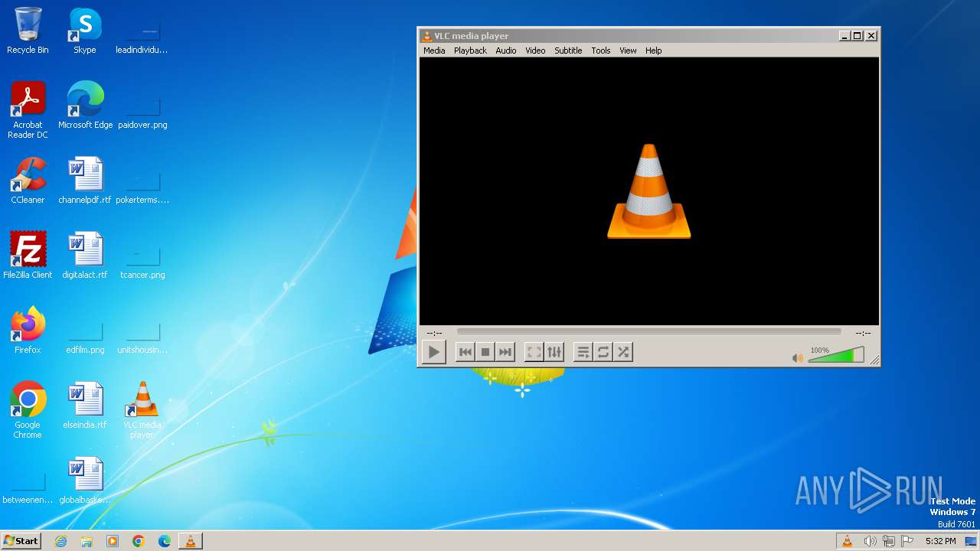
Task: Open Action Center flag icon
Action: [907, 541]
